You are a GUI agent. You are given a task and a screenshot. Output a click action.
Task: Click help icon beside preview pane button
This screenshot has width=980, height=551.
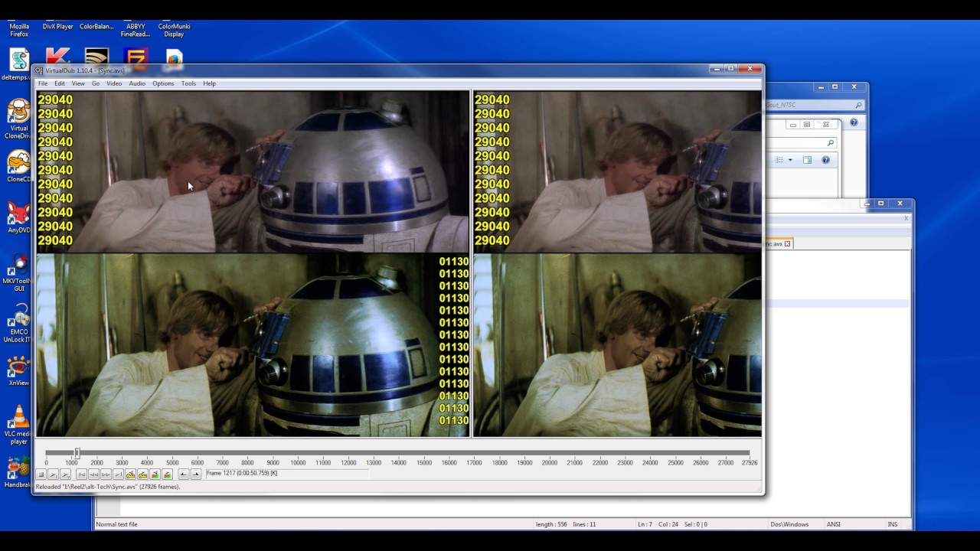point(825,160)
